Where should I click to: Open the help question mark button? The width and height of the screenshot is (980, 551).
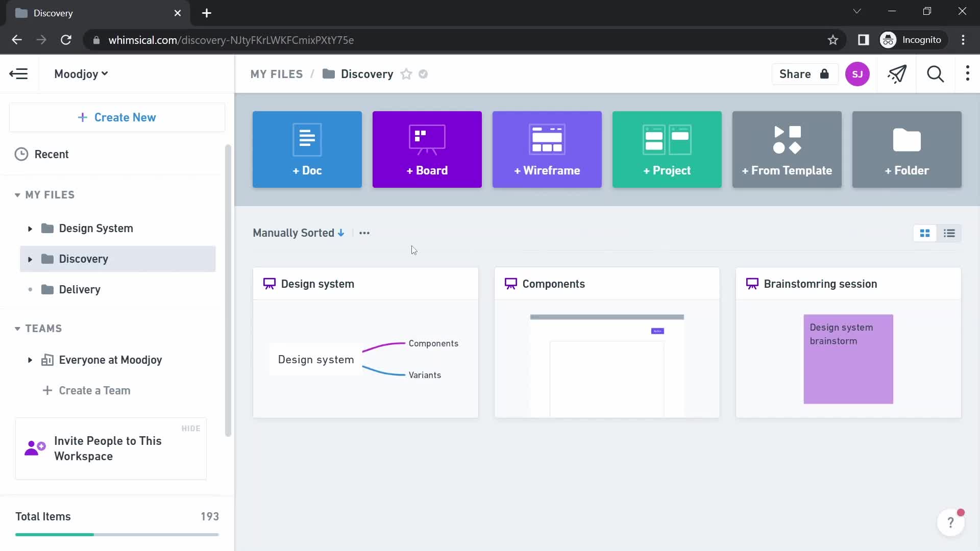tap(950, 522)
